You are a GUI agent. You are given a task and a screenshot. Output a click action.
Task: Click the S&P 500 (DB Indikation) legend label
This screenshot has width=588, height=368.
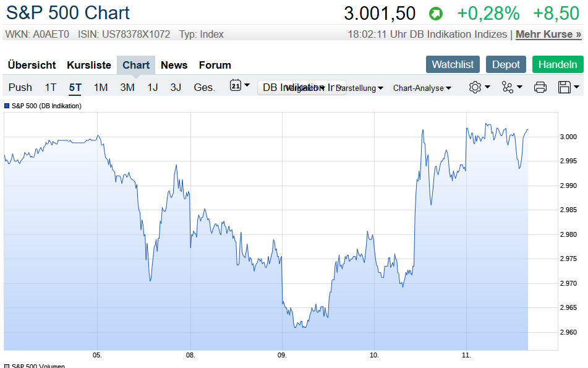point(46,106)
